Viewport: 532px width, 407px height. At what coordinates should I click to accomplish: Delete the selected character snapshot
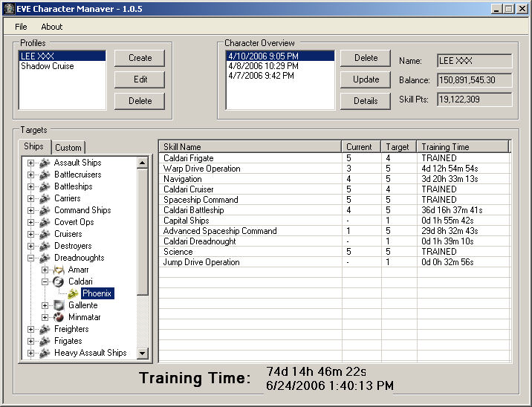(x=366, y=58)
